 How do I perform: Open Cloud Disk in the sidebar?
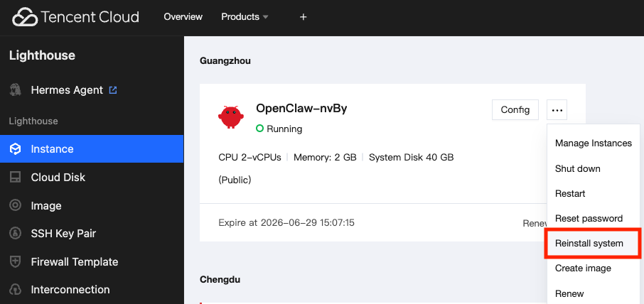58,178
